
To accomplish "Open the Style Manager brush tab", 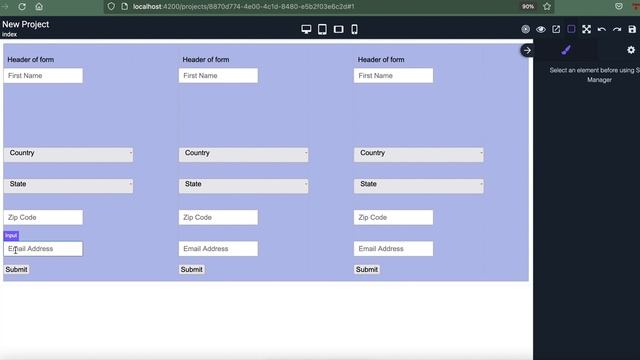I will (566, 50).
